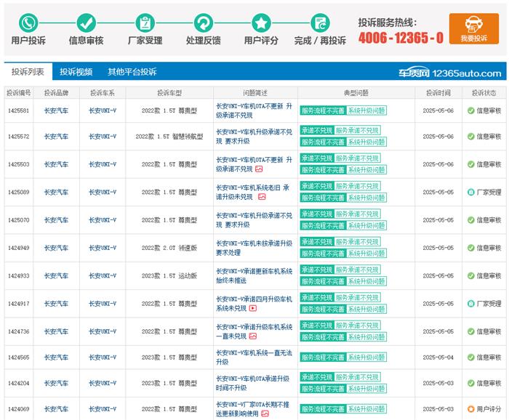This screenshot has width=509, height=420.
Task: Click the 典型问题 column header
Action: tap(356, 93)
